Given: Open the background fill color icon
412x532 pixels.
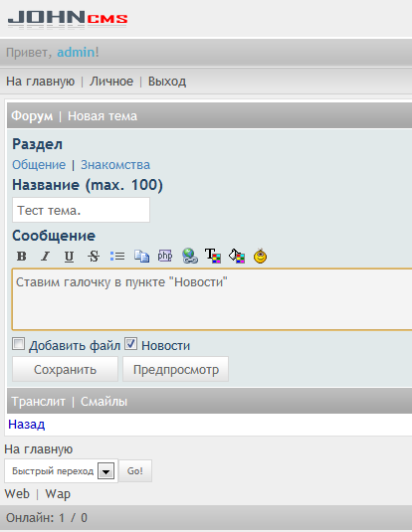Looking at the screenshot, I should pos(237,256).
